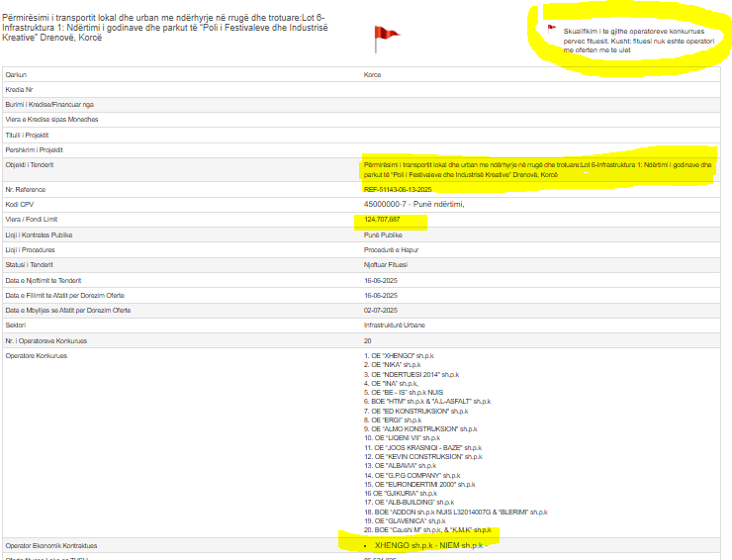Click BOE "Caushi M" & "K.M.K" entry

pyautogui.click(x=427, y=529)
